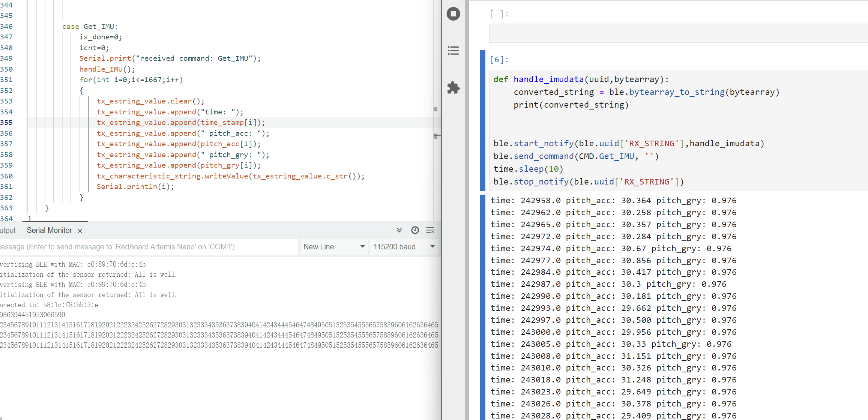Toggle Serial Monitor autoscroll double-chevron icon
The height and width of the screenshot is (420, 868).
399,230
